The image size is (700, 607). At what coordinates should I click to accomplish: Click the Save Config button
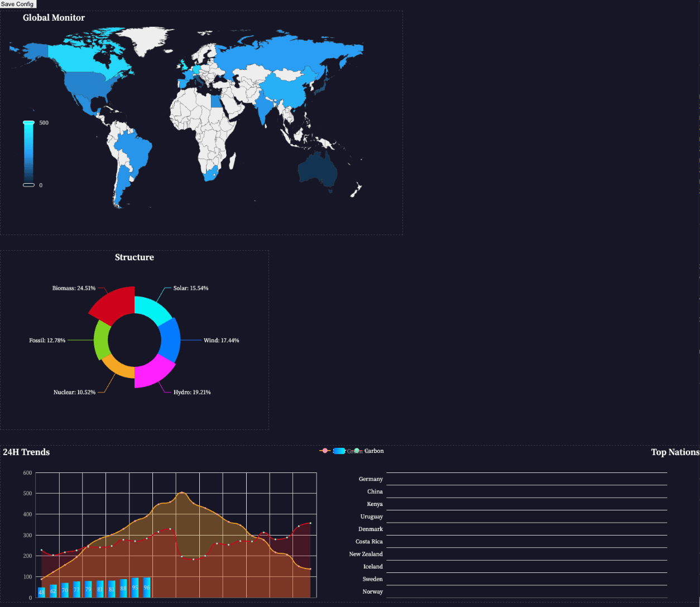(x=17, y=4)
